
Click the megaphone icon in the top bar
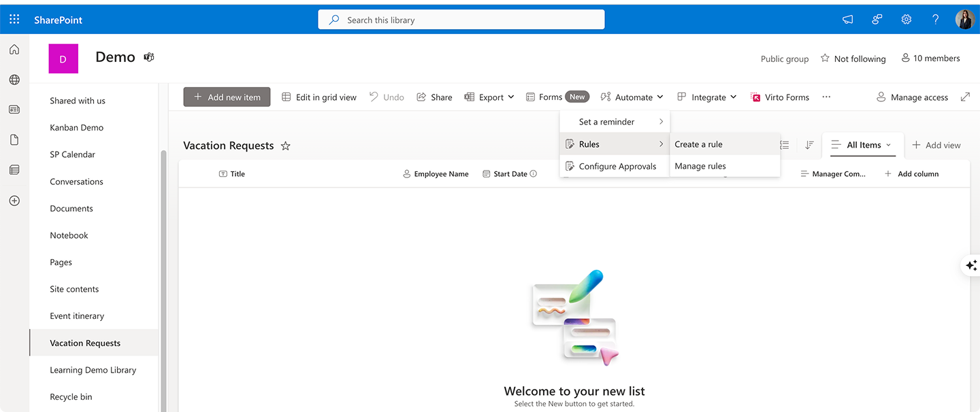click(x=847, y=19)
